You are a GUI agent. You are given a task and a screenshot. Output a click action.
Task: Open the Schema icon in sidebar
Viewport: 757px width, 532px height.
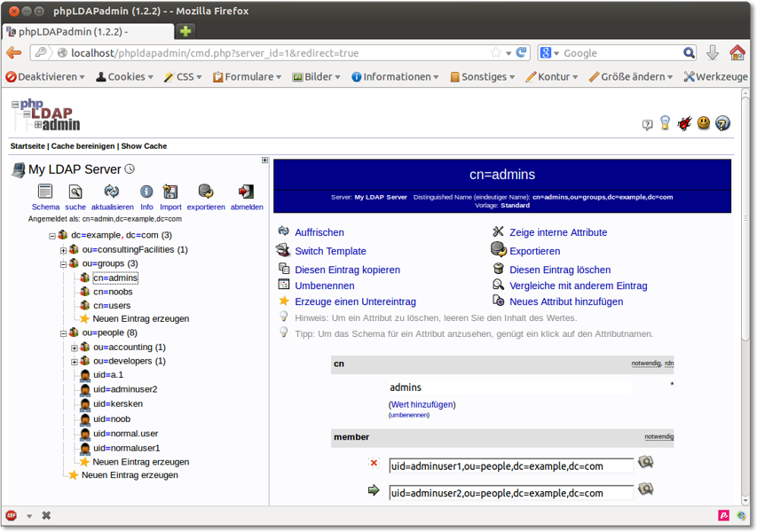click(45, 192)
